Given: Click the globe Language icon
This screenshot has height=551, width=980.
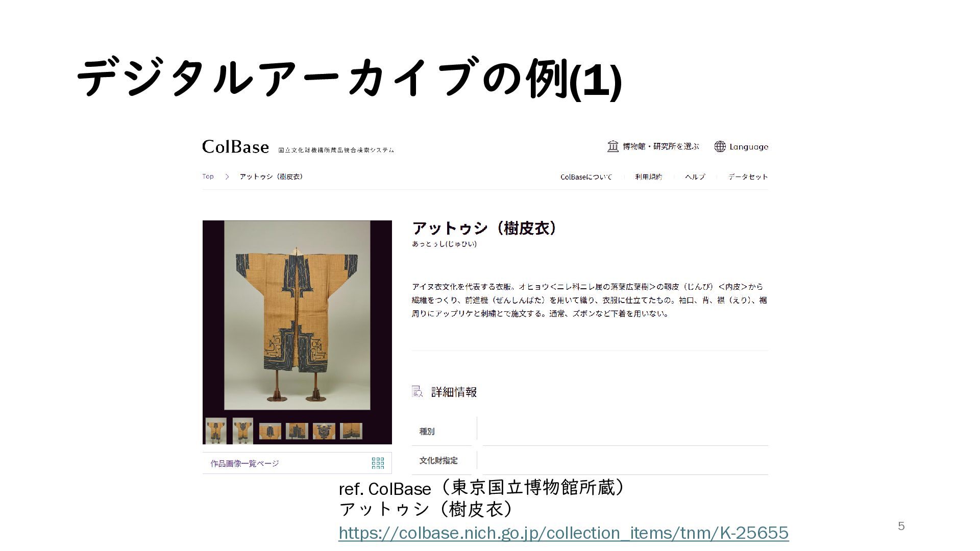Looking at the screenshot, I should tap(720, 146).
